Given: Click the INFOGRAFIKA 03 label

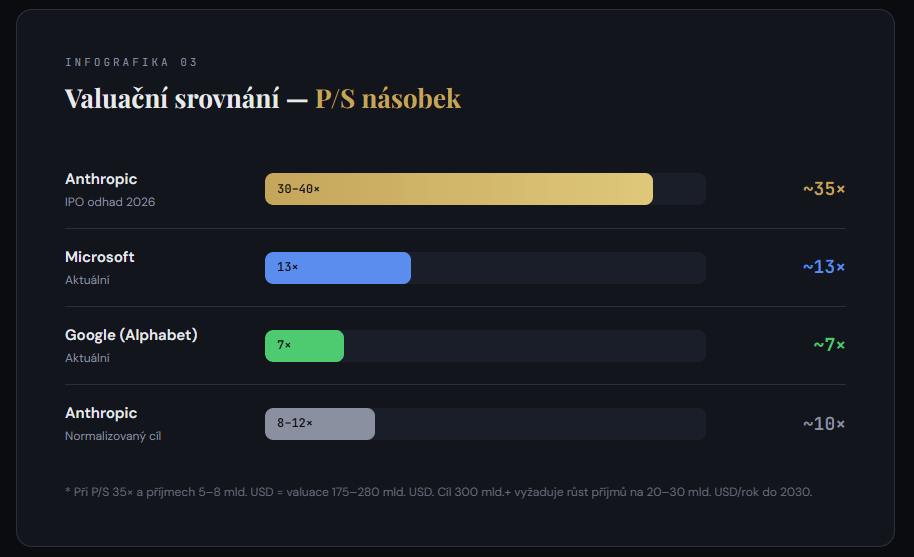Looking at the screenshot, I should point(131,62).
